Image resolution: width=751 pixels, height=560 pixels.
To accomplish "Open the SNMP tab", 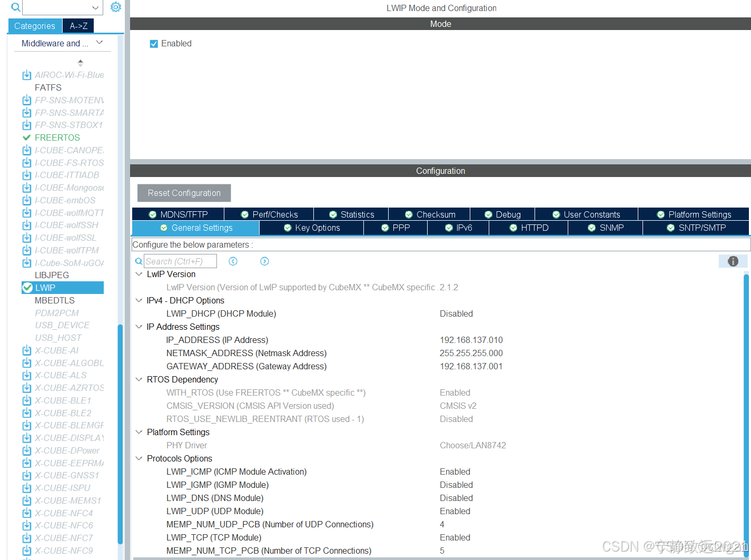I will coord(606,228).
